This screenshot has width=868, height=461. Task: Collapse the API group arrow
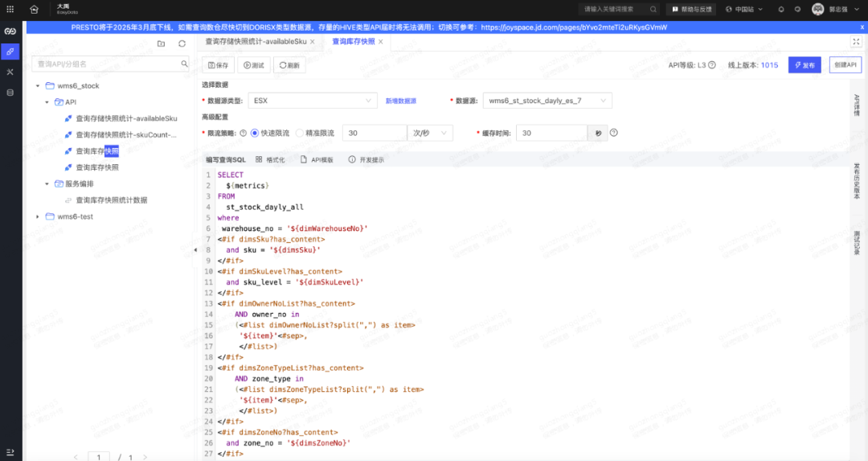(47, 102)
